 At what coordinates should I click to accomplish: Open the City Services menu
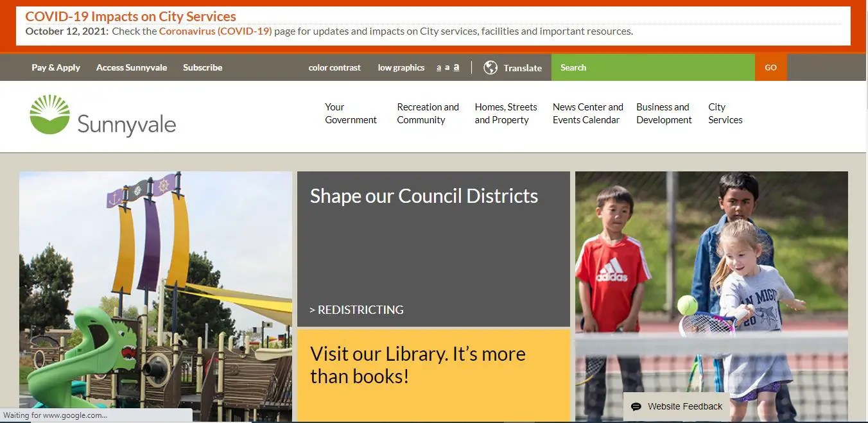click(725, 114)
